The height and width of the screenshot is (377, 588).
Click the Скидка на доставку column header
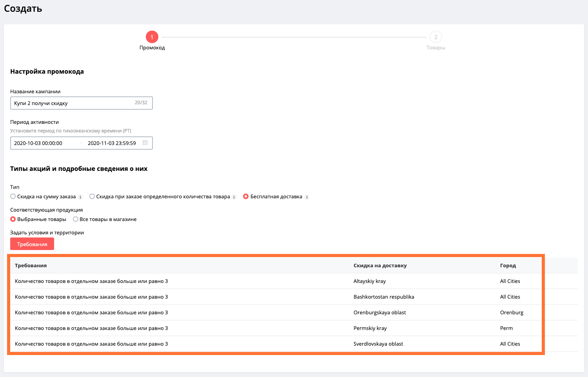point(380,265)
